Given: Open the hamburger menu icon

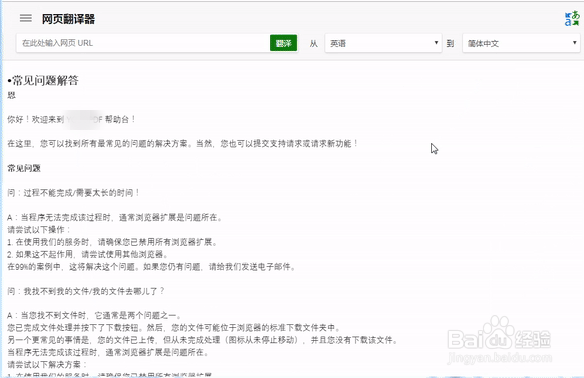Looking at the screenshot, I should pos(26,18).
